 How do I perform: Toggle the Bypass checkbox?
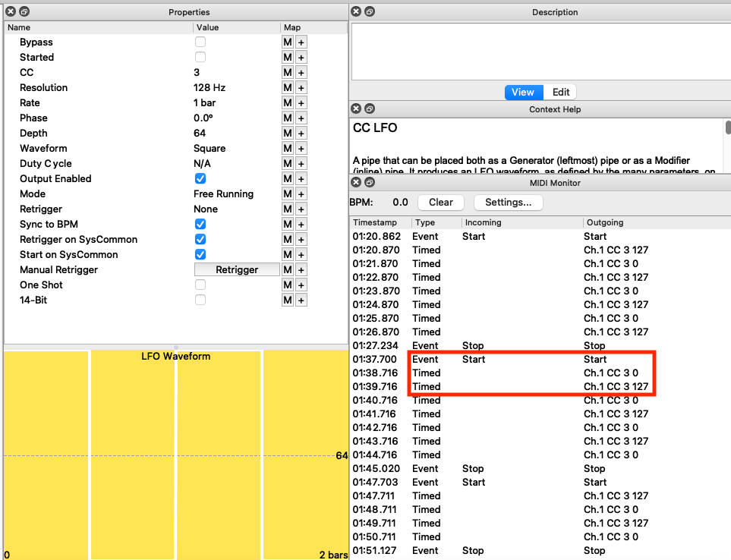coord(200,42)
